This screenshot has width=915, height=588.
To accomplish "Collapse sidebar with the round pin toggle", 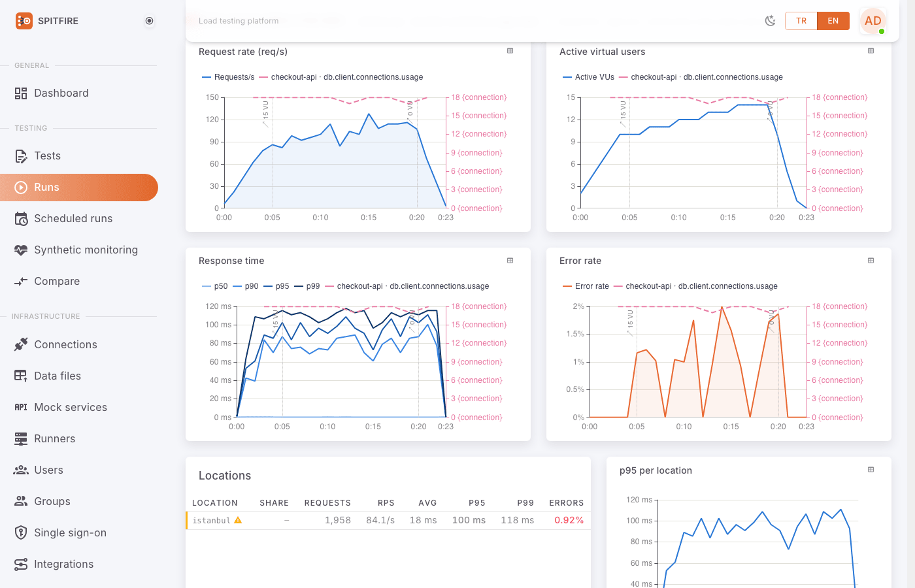I will tap(150, 21).
